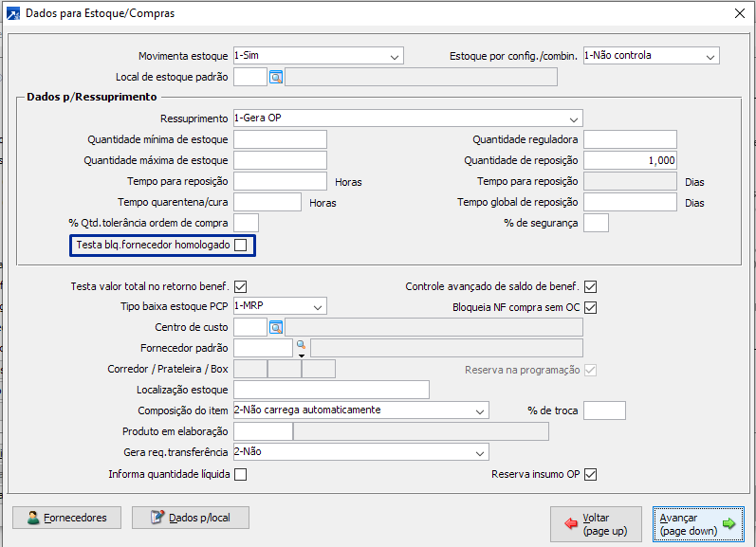Focus Quantidade mínima de estoque field
The image size is (756, 547).
click(280, 139)
